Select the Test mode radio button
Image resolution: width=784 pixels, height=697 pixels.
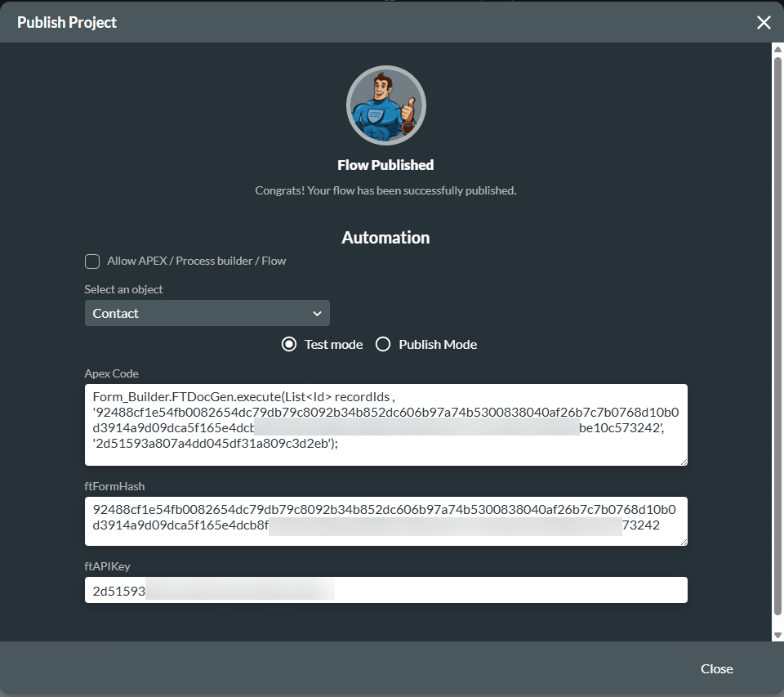point(288,344)
